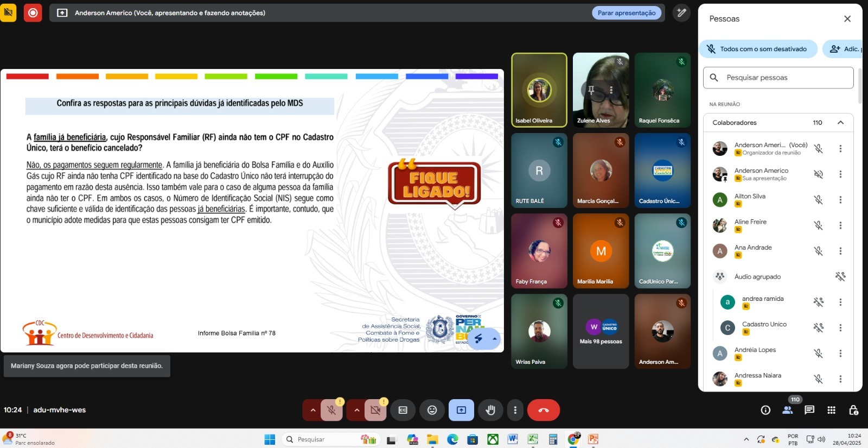Screen dimensions: 868x448
Task: Open the meeting details info icon
Action: [765, 410]
